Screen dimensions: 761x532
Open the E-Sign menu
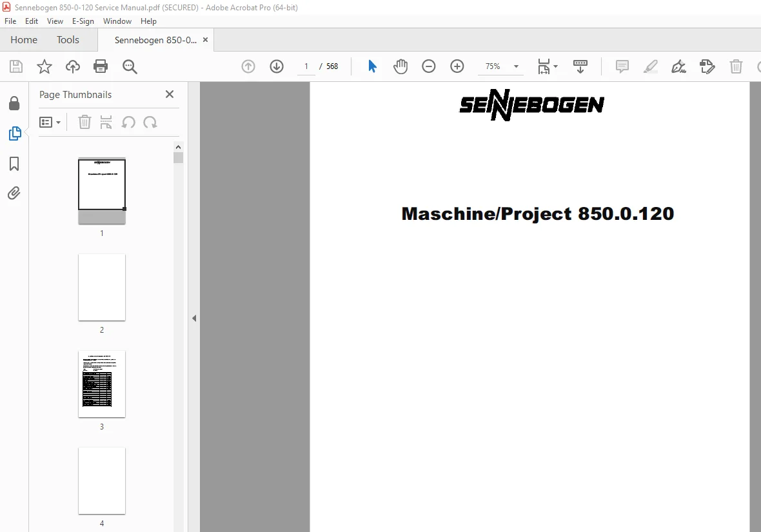(x=83, y=21)
